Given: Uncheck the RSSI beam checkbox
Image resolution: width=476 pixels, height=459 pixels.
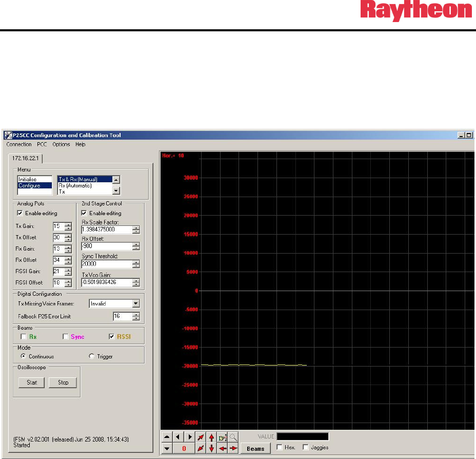Looking at the screenshot, I should pyautogui.click(x=112, y=337).
